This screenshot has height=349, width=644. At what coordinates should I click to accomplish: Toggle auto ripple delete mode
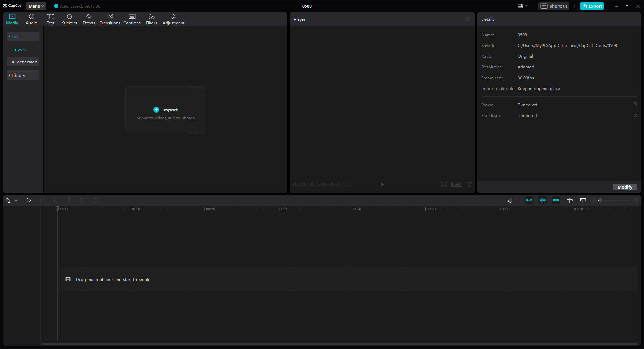click(x=529, y=200)
